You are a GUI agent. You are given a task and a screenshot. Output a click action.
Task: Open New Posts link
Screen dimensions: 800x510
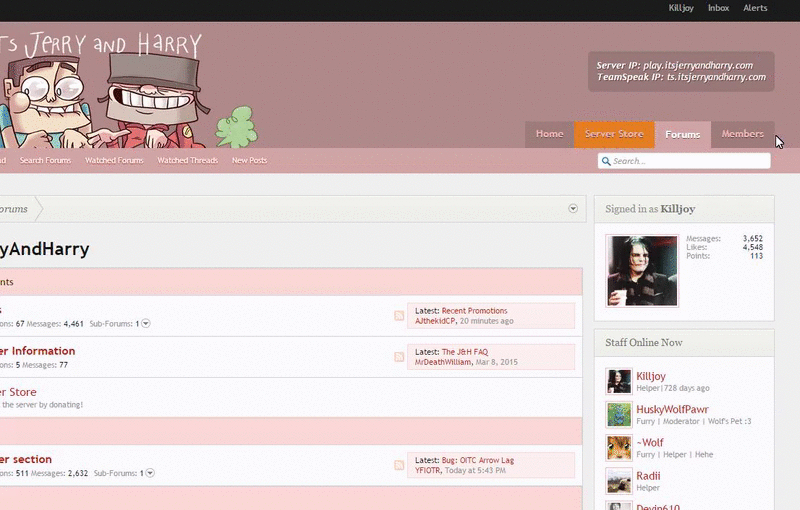pos(249,161)
